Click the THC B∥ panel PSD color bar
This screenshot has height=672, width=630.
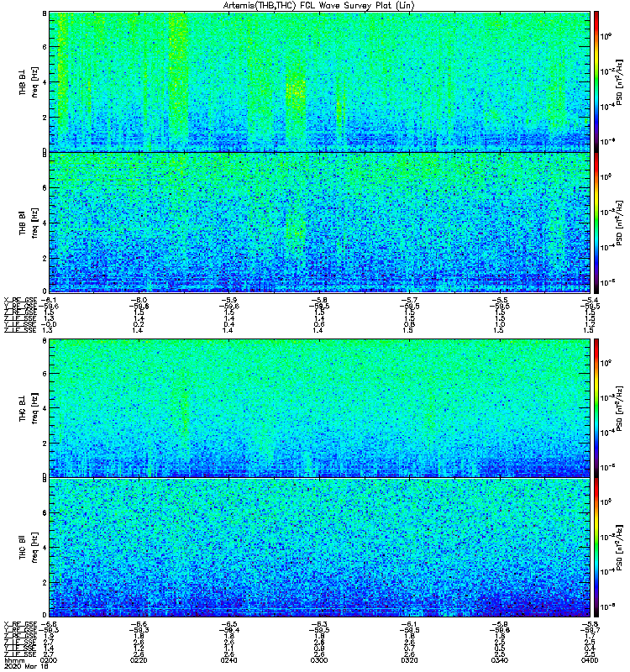click(596, 548)
